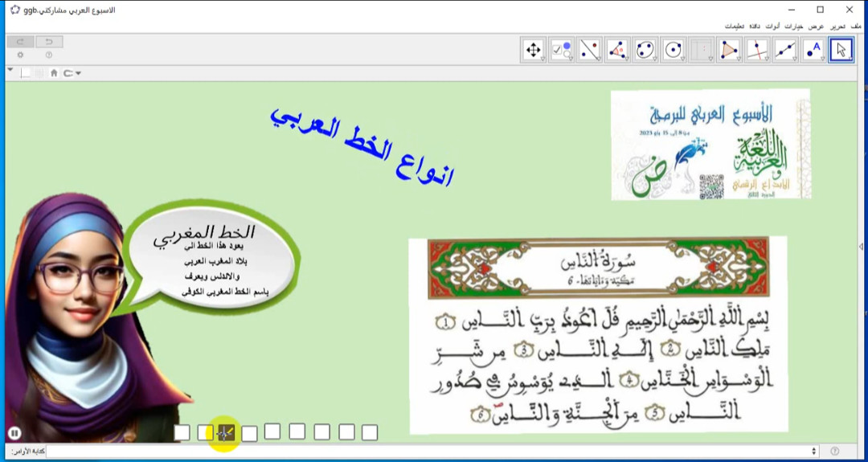The image size is (868, 462).
Task: Select the Perpendicular line tool
Action: [x=757, y=50]
